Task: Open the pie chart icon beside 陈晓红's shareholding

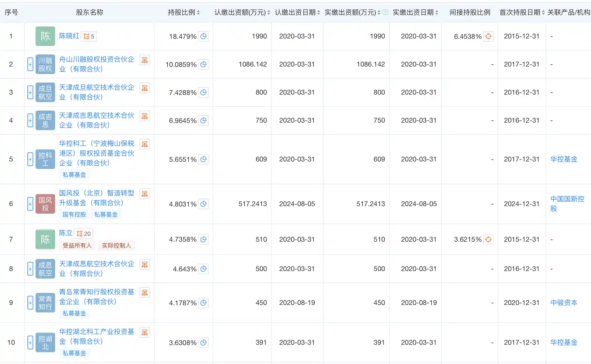Action: point(204,37)
